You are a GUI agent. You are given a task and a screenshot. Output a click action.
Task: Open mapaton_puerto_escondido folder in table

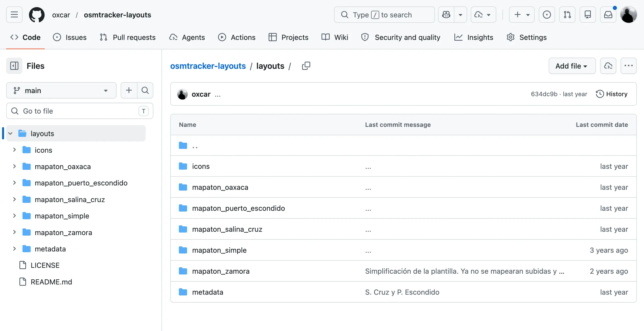click(238, 208)
